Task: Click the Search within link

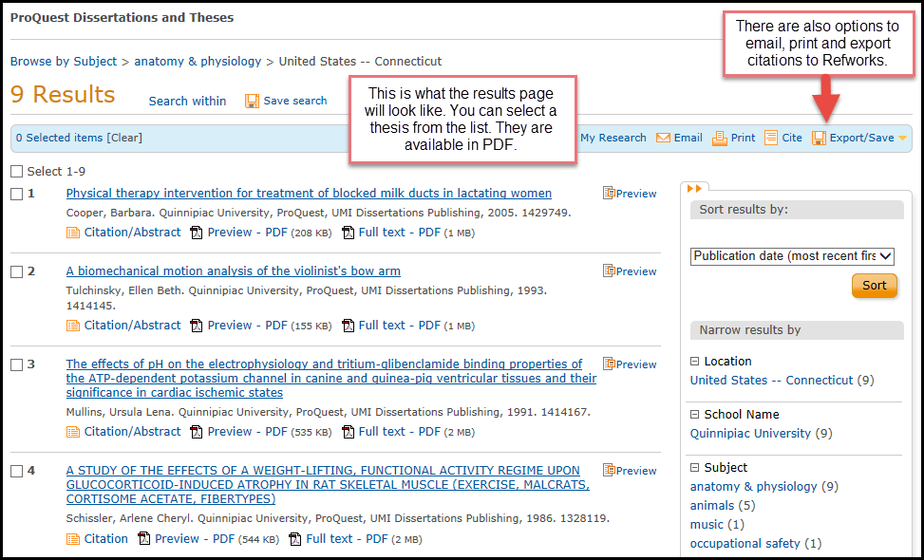Action: (187, 102)
